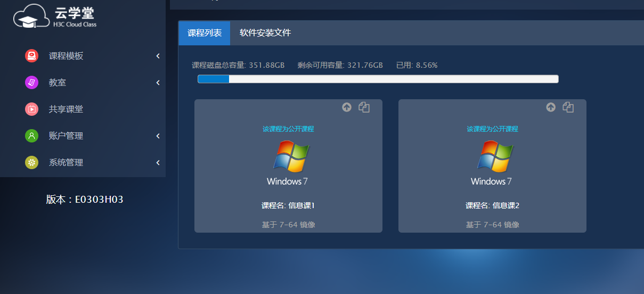
Task: Click the disk usage progress bar
Action: coord(378,79)
